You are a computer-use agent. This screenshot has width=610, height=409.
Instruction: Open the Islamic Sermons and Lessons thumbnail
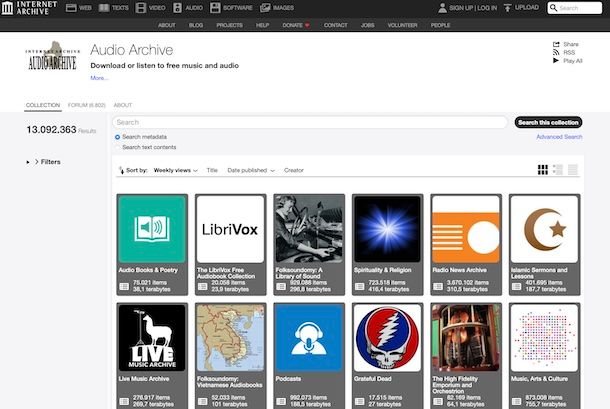point(544,229)
